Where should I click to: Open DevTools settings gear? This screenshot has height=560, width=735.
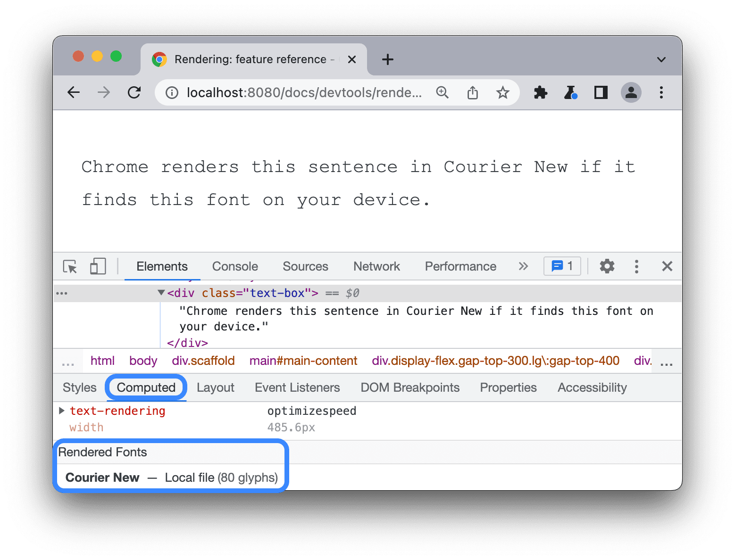pyautogui.click(x=607, y=266)
